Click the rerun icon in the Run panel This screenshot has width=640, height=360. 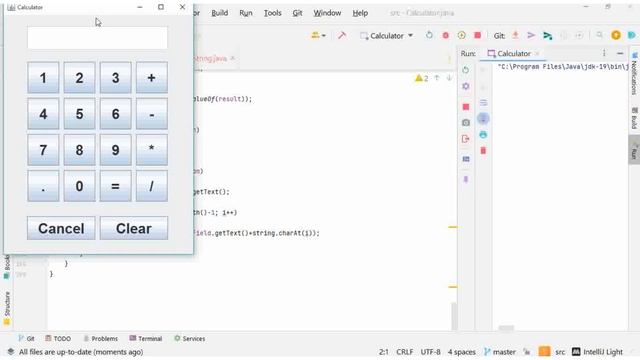coord(466,70)
